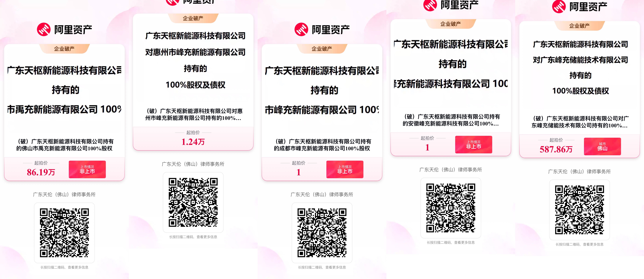Click the 阿里资产 logo on fifth poster
This screenshot has height=279, width=644.
(580, 6)
